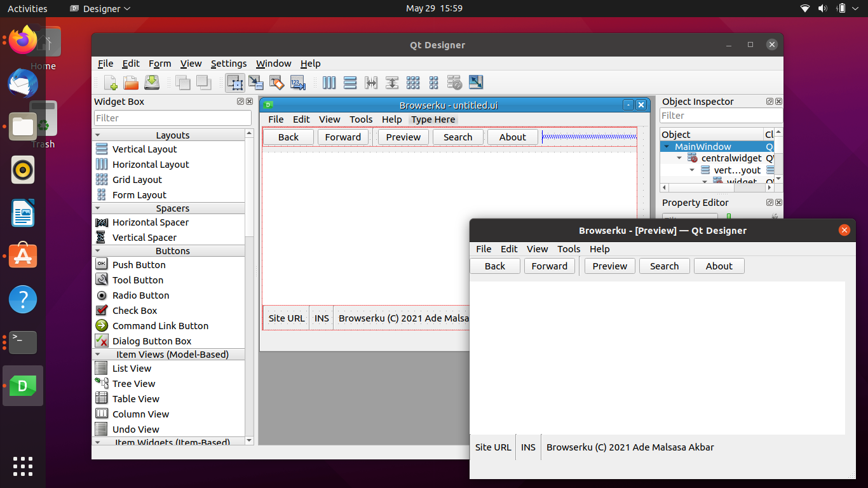
Task: Click About button in preview window
Action: pyautogui.click(x=719, y=266)
